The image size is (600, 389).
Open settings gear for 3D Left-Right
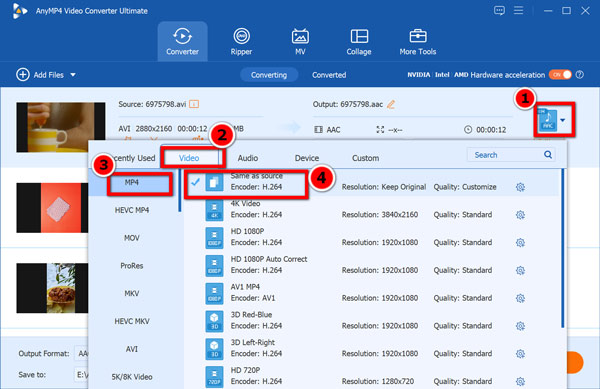[520, 353]
